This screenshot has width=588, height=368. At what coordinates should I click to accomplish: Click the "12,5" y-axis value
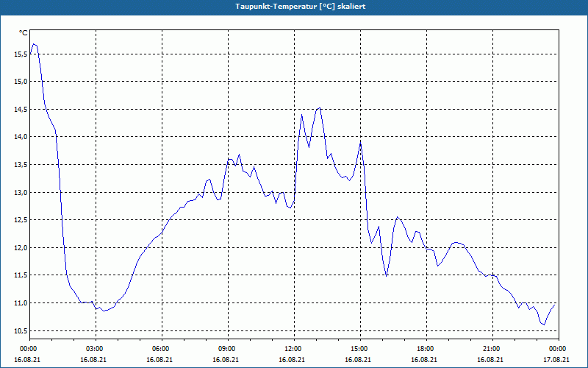point(21,219)
